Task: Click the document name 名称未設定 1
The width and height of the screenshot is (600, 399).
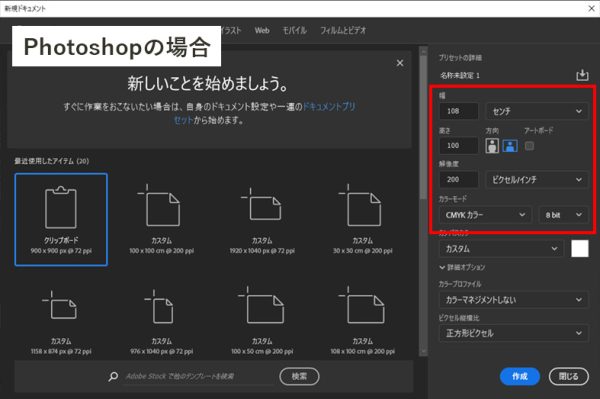Action: [x=460, y=75]
